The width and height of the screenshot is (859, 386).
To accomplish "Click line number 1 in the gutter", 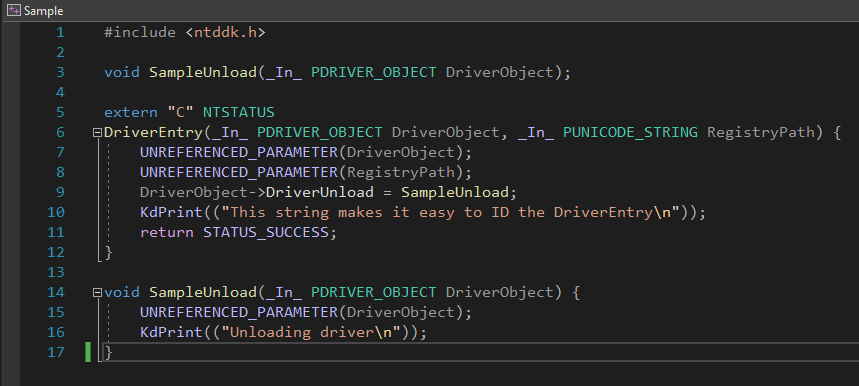I will click(59, 32).
